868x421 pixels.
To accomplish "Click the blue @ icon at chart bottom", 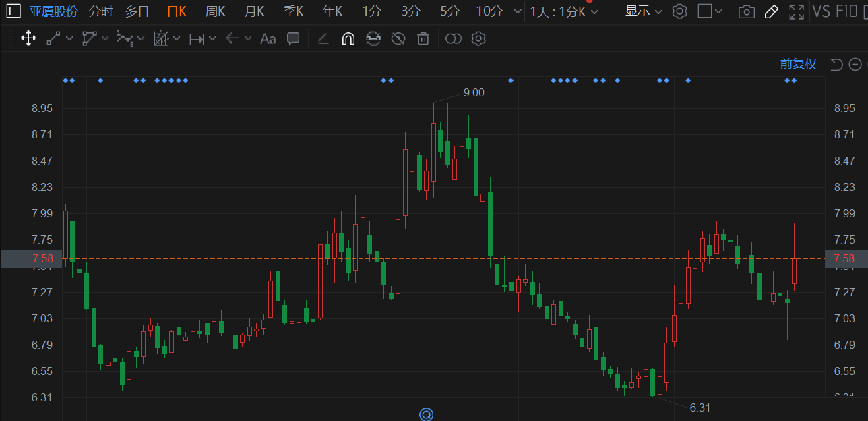I will (x=426, y=414).
